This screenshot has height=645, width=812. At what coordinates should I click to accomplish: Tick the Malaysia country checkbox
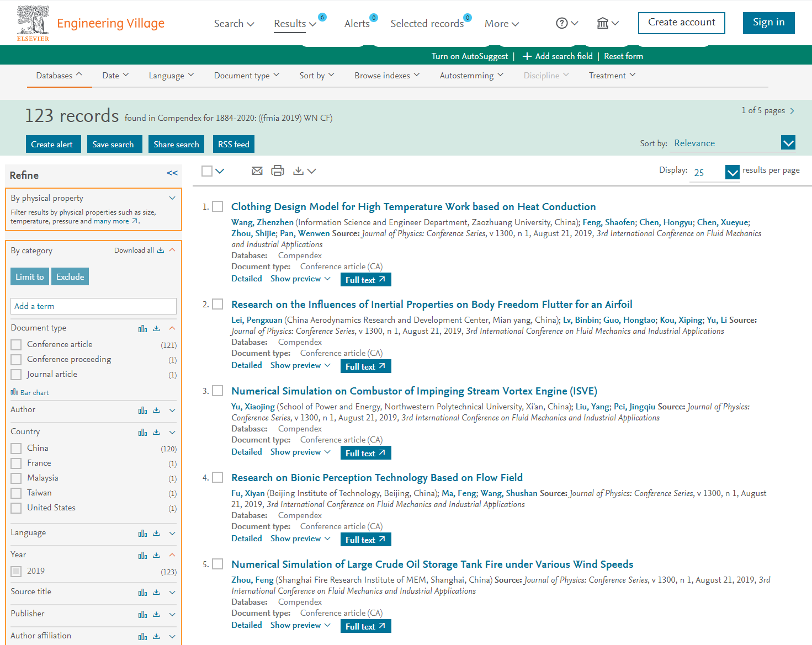point(17,478)
